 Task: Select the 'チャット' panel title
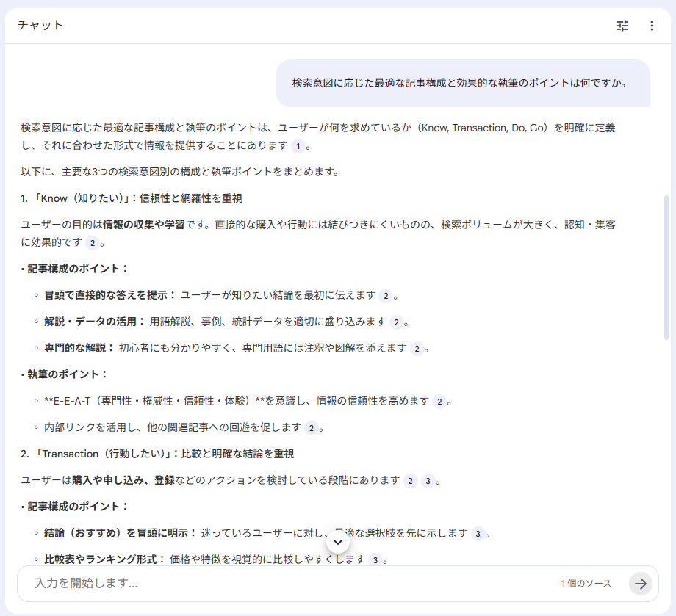40,26
